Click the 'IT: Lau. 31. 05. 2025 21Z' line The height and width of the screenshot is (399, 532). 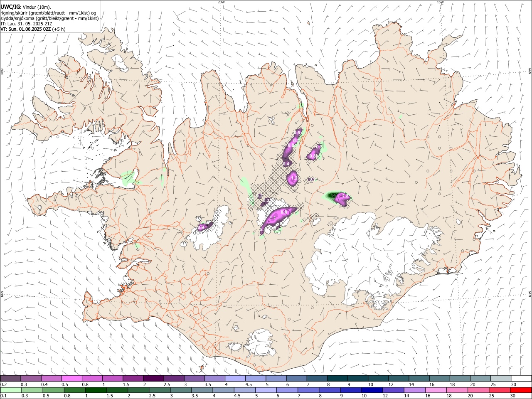tap(26, 24)
